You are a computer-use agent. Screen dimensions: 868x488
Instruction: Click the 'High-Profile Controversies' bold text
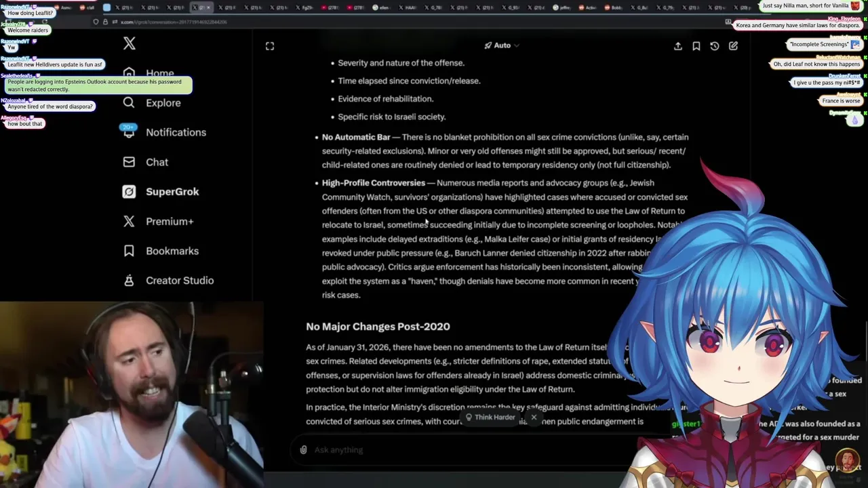[x=374, y=183]
